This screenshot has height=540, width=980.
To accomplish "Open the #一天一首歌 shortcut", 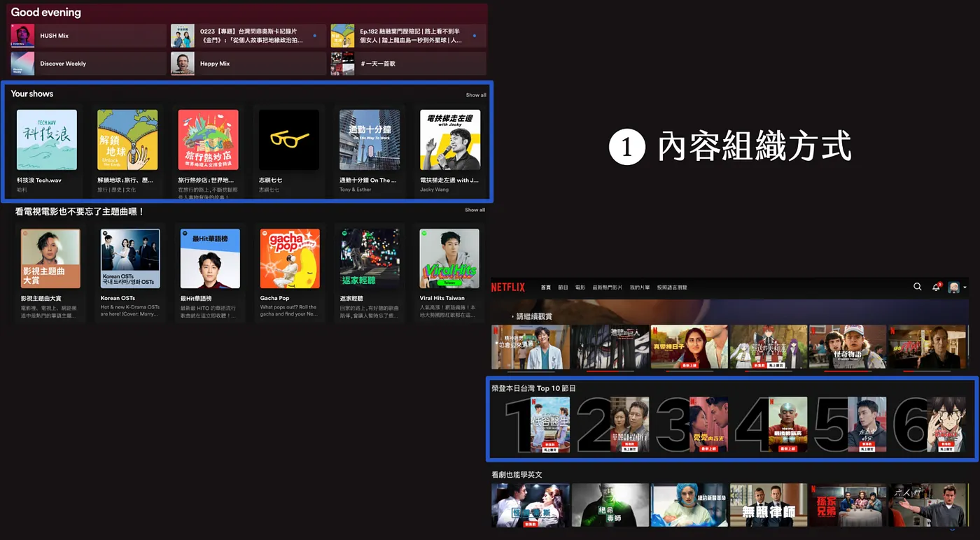I will pyautogui.click(x=408, y=64).
